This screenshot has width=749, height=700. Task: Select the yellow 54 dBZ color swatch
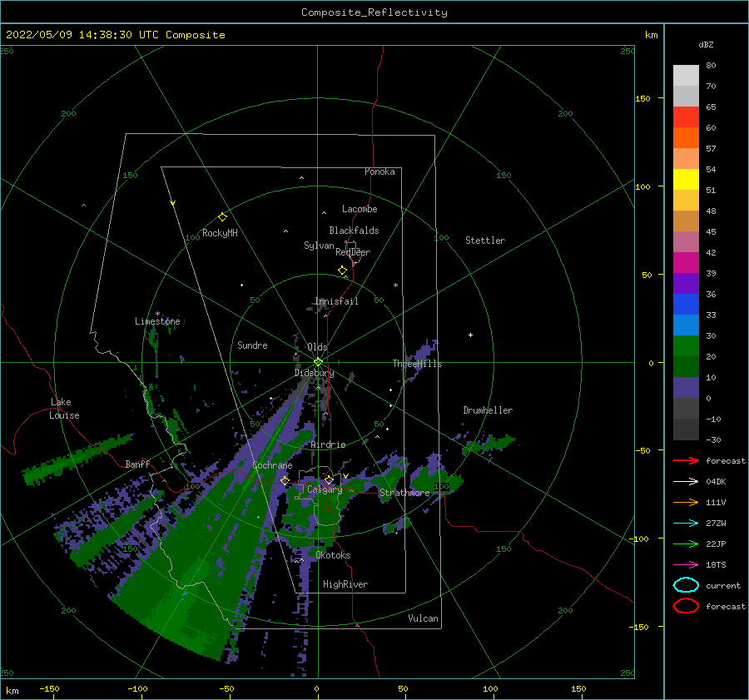(686, 180)
